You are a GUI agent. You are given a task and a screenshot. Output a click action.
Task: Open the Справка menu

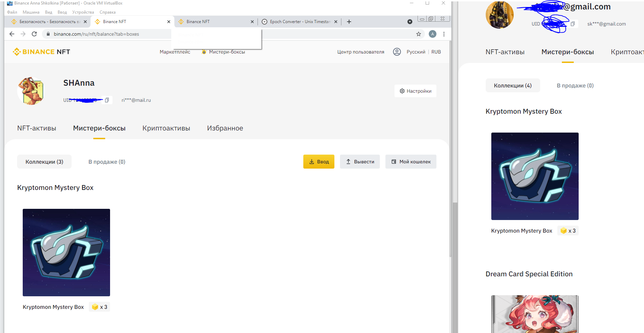(x=108, y=12)
